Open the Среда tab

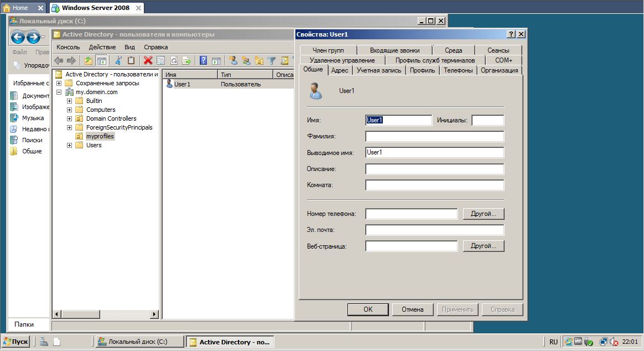pyautogui.click(x=454, y=50)
